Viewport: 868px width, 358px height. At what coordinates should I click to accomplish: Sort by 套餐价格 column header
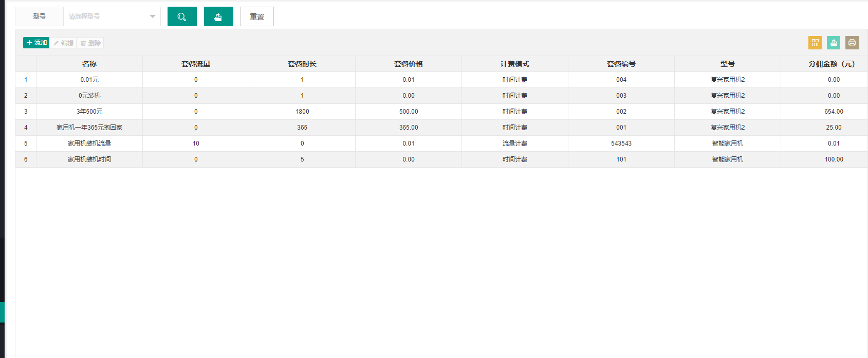[409, 64]
